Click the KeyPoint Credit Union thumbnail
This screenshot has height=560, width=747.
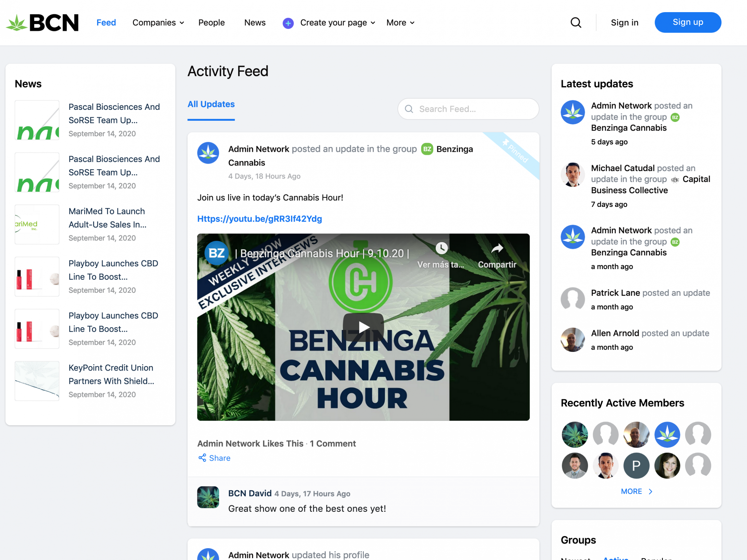pos(37,381)
